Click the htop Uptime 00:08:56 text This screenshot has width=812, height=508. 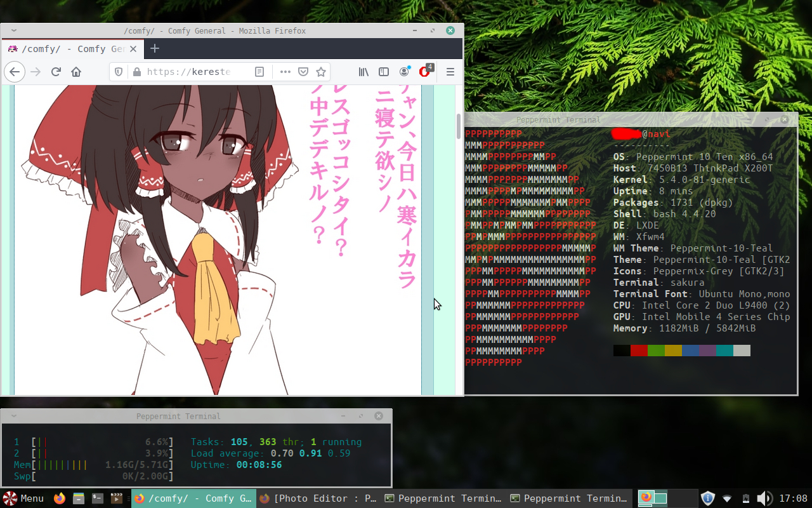tap(237, 465)
